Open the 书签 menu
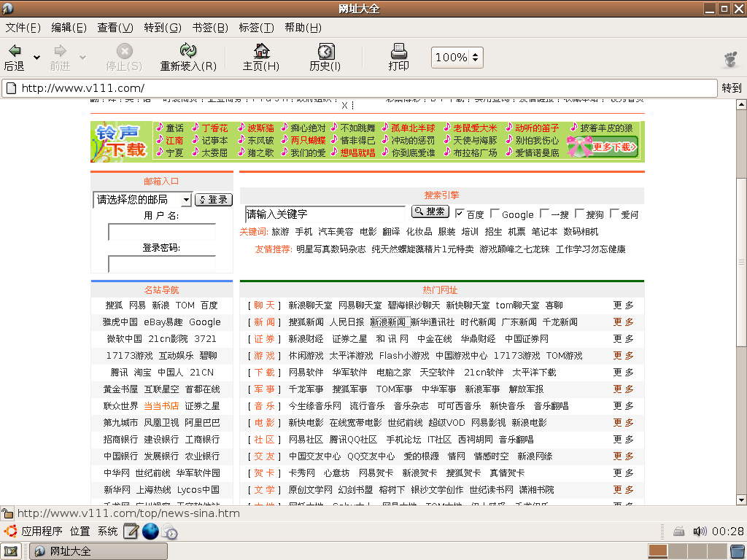The image size is (747, 560). (x=210, y=28)
